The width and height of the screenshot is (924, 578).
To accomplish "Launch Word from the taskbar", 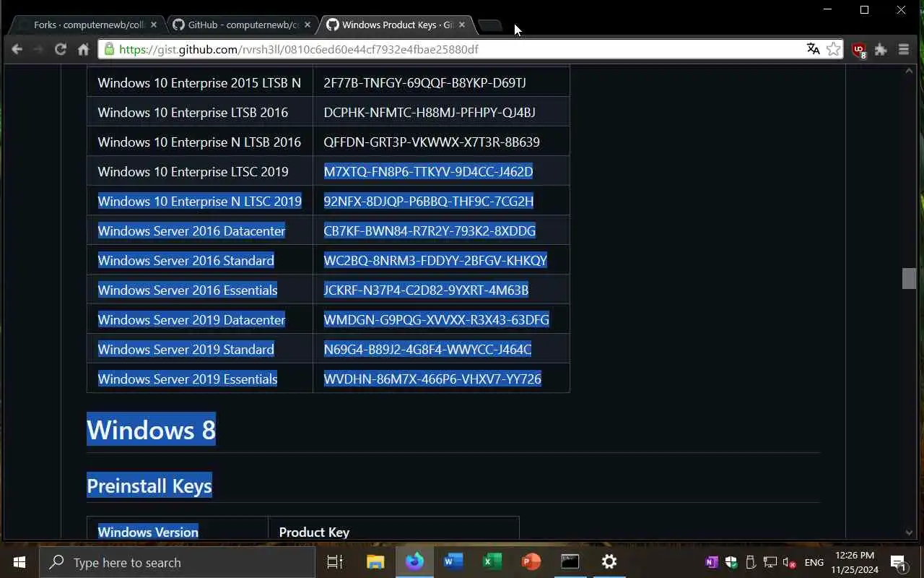I will 453,562.
